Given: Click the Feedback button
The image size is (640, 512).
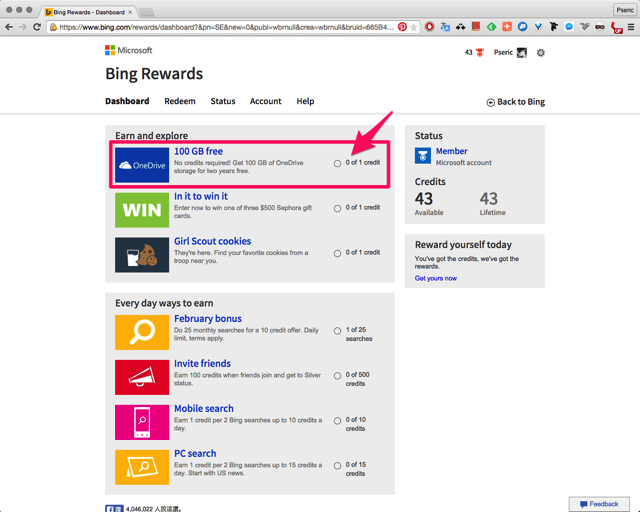Looking at the screenshot, I should coord(599,504).
